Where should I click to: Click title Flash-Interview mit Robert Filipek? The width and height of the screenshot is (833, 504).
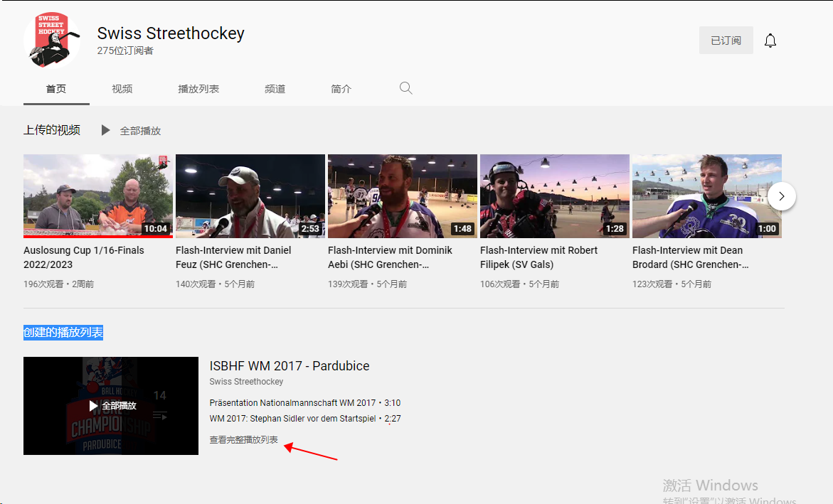(x=538, y=257)
